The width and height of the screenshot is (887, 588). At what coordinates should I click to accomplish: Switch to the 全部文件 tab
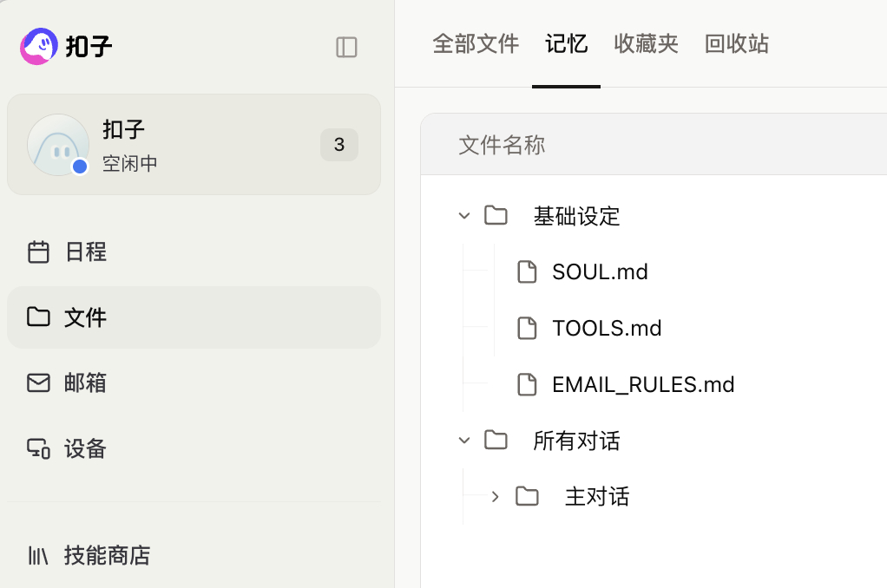476,44
